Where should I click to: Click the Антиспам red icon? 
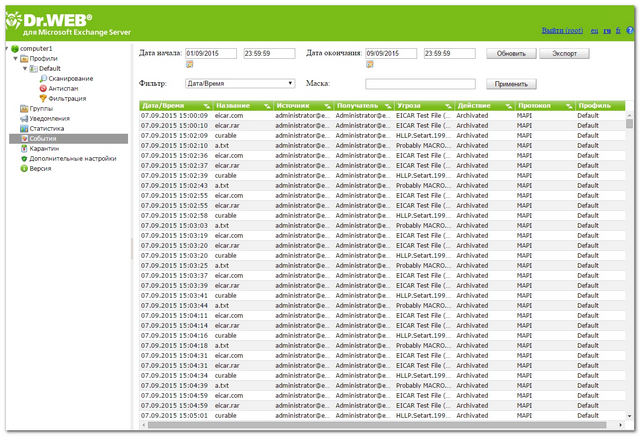coord(43,89)
